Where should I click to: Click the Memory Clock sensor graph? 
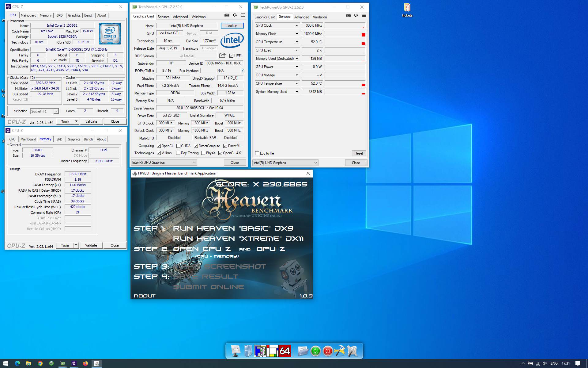[x=345, y=34]
